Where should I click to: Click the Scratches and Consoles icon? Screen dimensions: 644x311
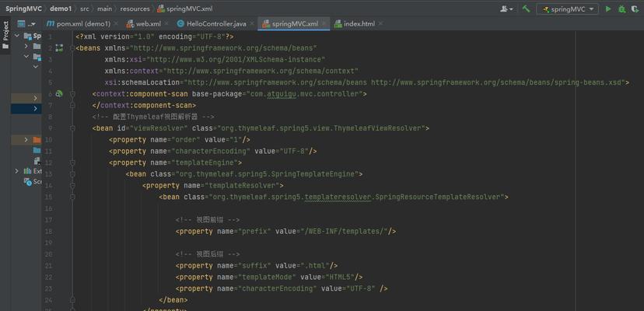tap(27, 182)
